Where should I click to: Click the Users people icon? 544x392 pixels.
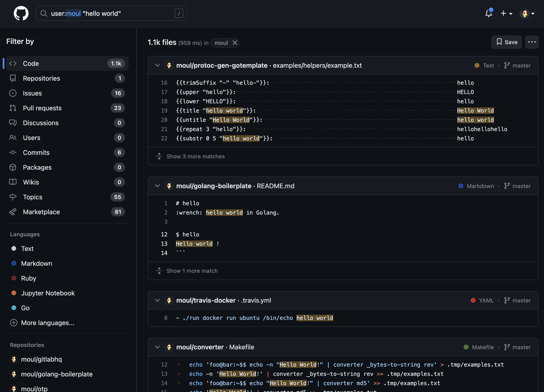click(x=13, y=138)
